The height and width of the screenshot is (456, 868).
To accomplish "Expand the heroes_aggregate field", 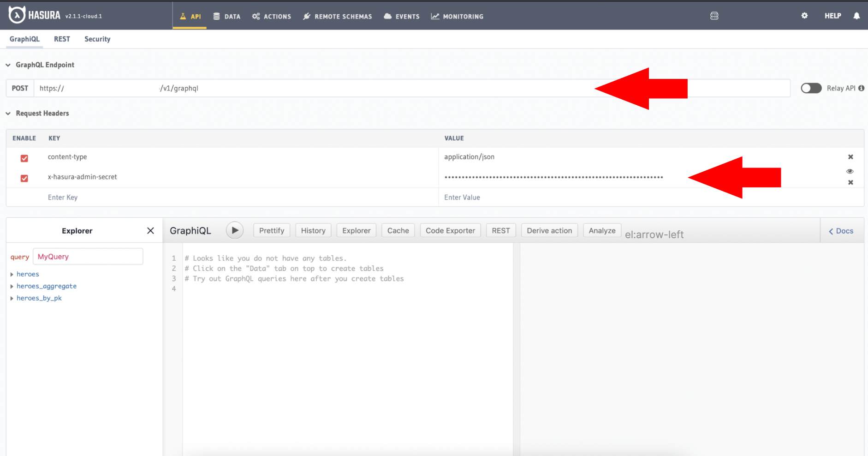I will tap(12, 287).
